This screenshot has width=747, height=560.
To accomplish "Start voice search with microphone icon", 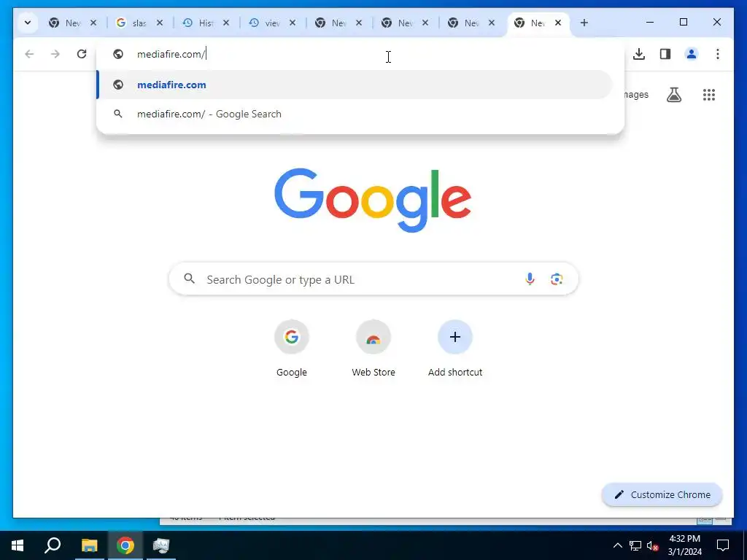I will point(530,279).
